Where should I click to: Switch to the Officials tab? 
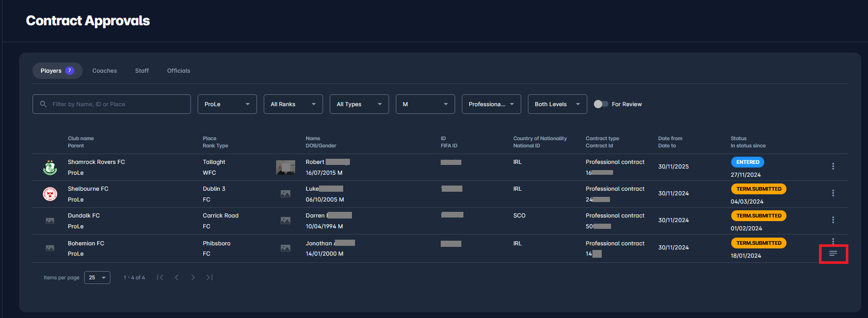(179, 71)
